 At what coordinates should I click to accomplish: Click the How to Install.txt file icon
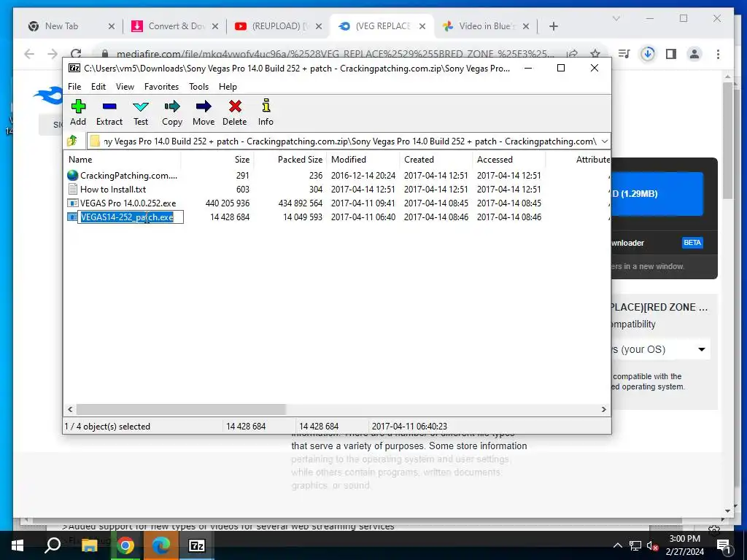72,189
